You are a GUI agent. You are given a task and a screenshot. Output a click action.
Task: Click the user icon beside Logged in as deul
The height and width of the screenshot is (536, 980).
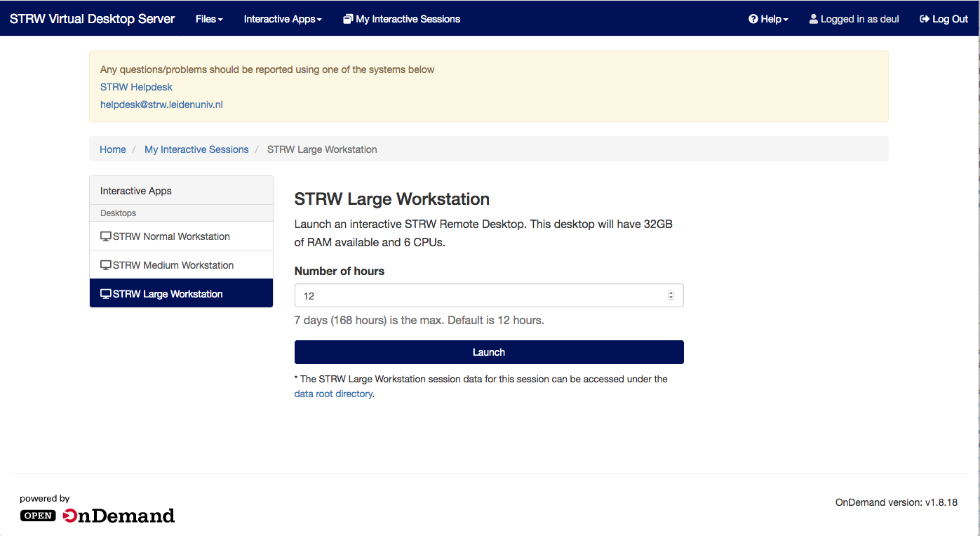point(814,19)
